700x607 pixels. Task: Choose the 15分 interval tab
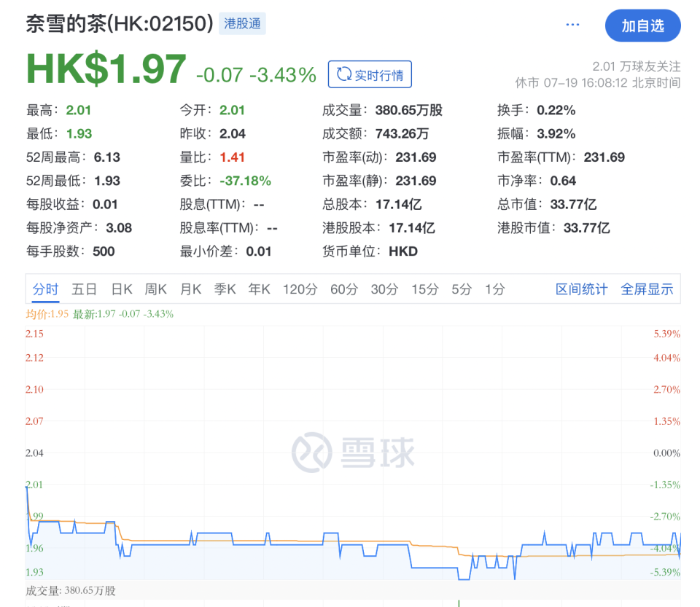[424, 289]
